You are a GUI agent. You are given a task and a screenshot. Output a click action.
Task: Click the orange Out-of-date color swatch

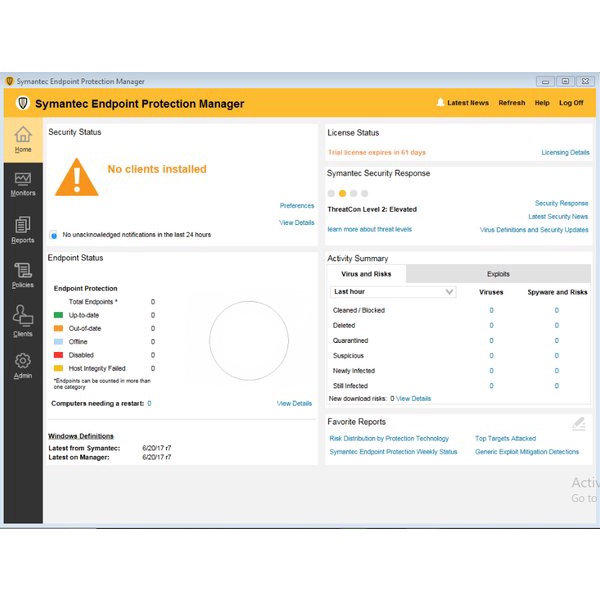coord(58,328)
